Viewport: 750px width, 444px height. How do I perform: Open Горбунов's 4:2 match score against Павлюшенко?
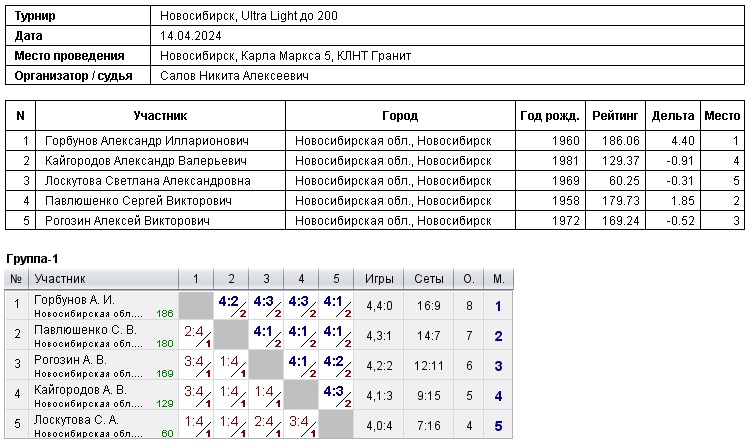coord(229,302)
